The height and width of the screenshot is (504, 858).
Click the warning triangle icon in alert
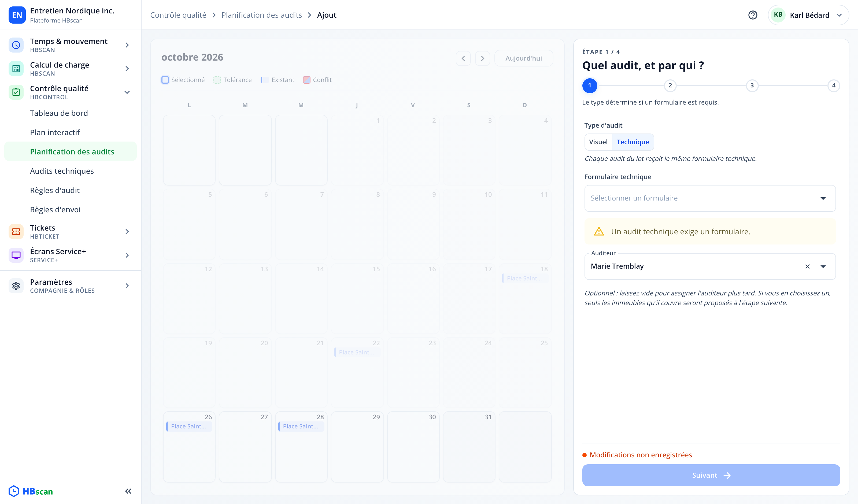point(599,232)
